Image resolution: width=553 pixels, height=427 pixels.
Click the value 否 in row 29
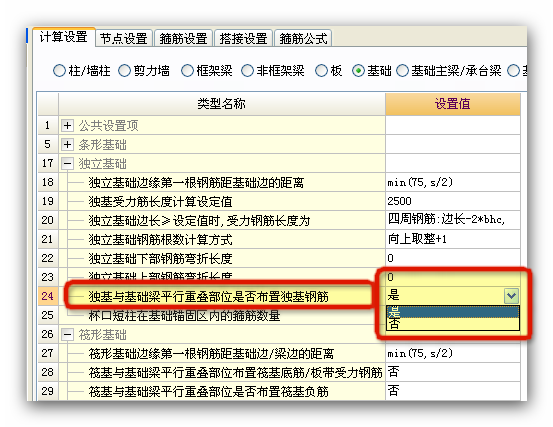pos(453,391)
